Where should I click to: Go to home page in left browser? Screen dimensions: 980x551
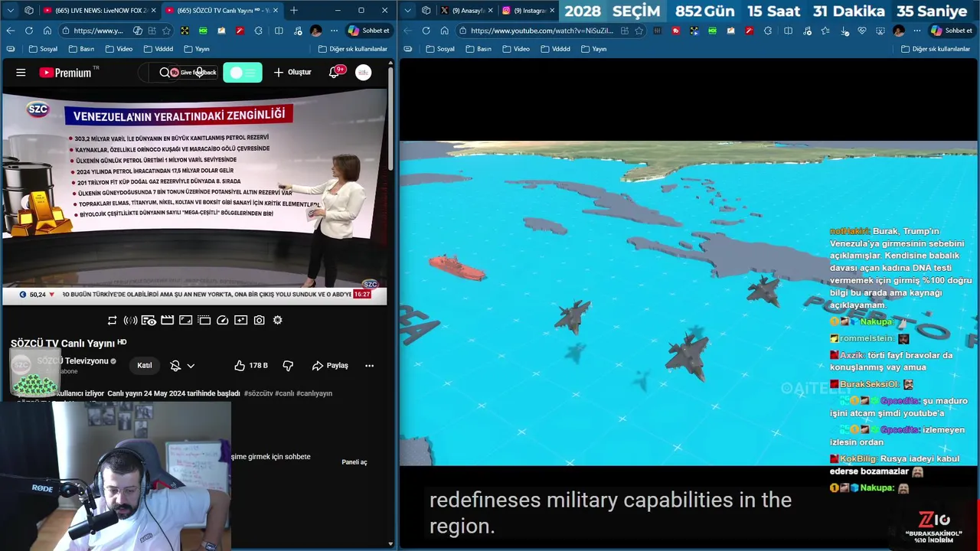pyautogui.click(x=47, y=31)
